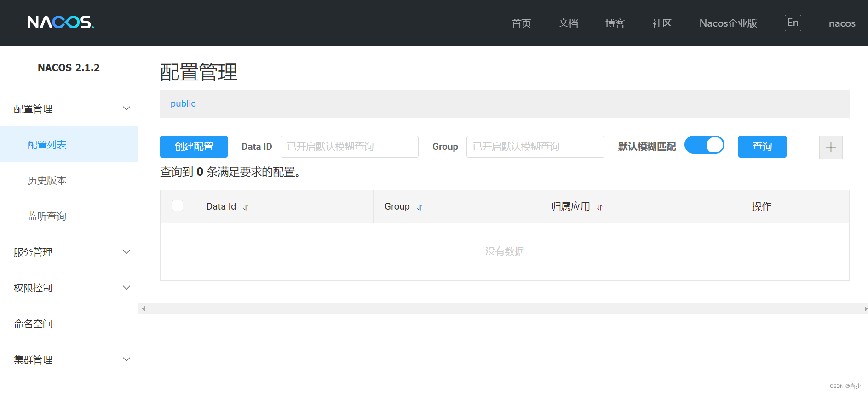Viewport: 868px width, 393px height.
Task: Select public namespace link
Action: click(183, 103)
